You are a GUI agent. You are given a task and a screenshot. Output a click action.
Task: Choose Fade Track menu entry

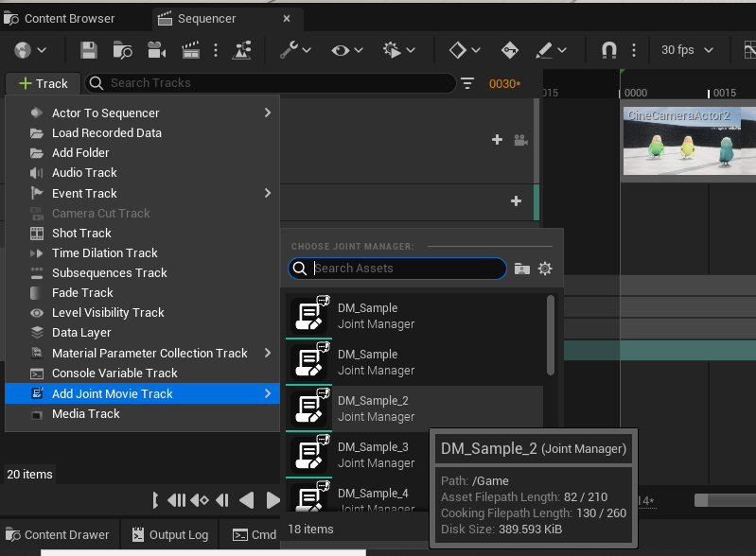pyautogui.click(x=82, y=292)
